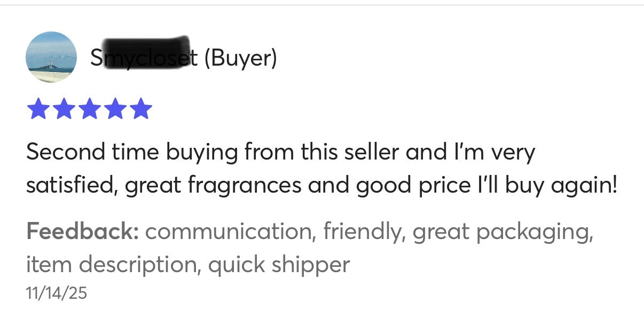Select the "great packaging" feedback tag
This screenshot has width=644, height=326.
pyautogui.click(x=502, y=232)
